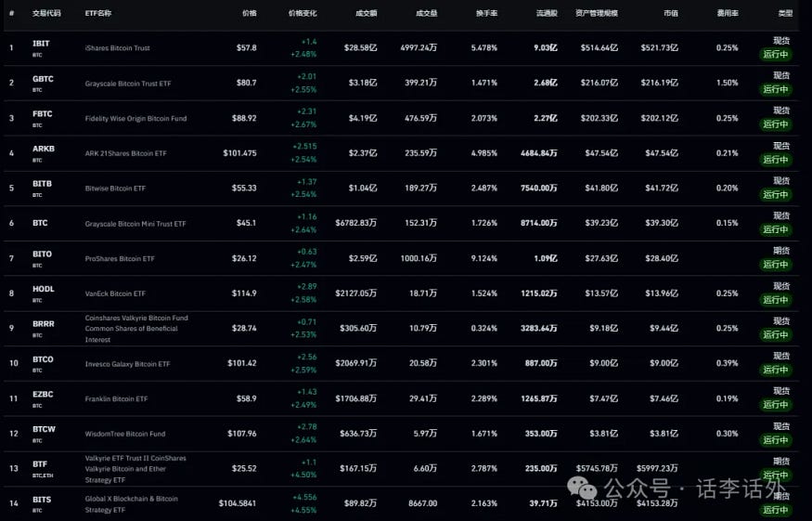The height and width of the screenshot is (521, 812).
Task: Click the 8667.00 trade volume cell
Action: tap(422, 503)
